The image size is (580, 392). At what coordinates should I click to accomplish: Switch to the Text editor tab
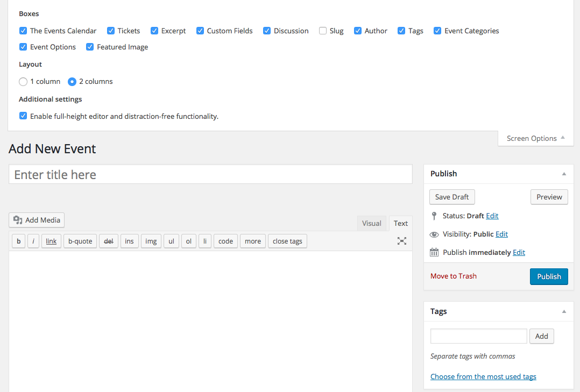pos(400,223)
